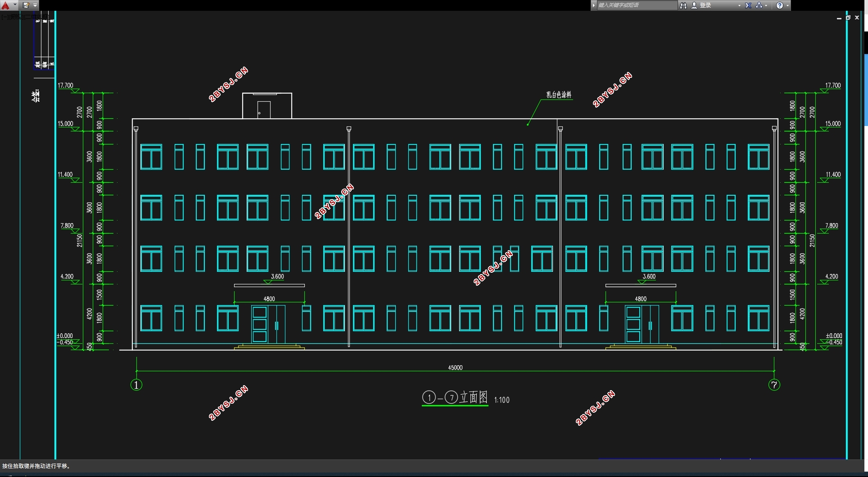Image resolution: width=868 pixels, height=477 pixels.
Task: Click the Autodesk 360 triangle icon
Action: (759, 5)
